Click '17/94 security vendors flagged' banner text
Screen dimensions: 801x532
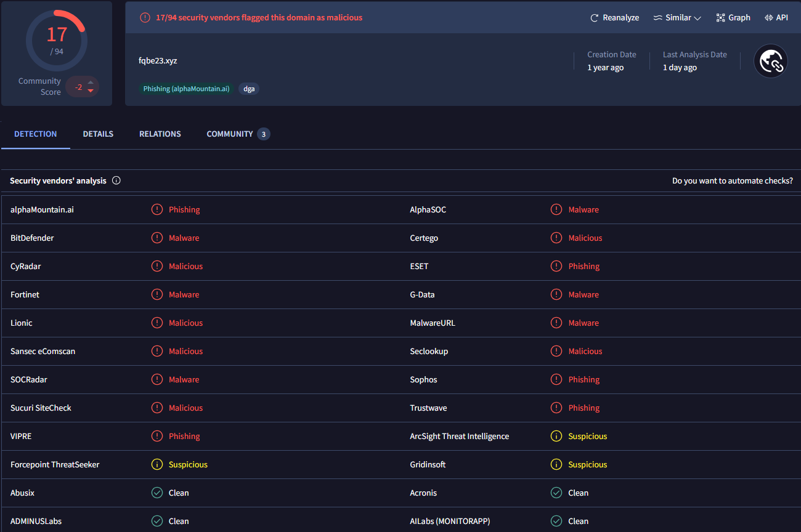259,18
